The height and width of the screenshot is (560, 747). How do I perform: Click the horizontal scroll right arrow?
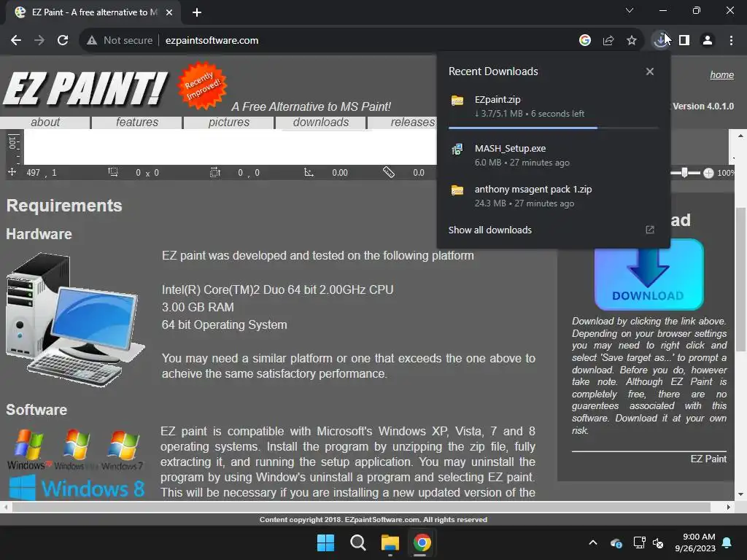tap(729, 507)
